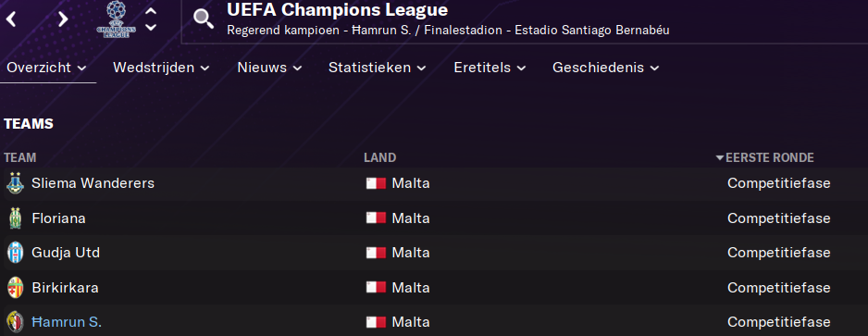
Task: Open the Eretitels tab
Action: (x=490, y=68)
